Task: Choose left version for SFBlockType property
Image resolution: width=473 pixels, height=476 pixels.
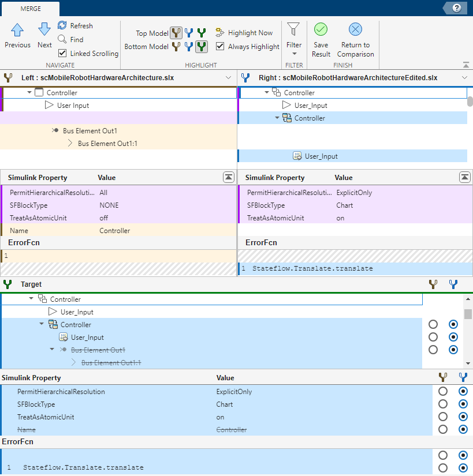Action: tap(443, 404)
